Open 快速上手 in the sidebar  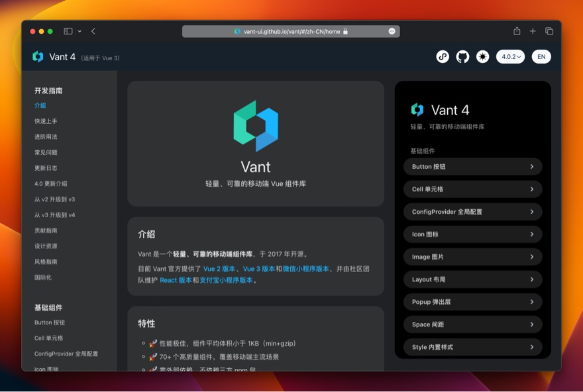(x=46, y=121)
